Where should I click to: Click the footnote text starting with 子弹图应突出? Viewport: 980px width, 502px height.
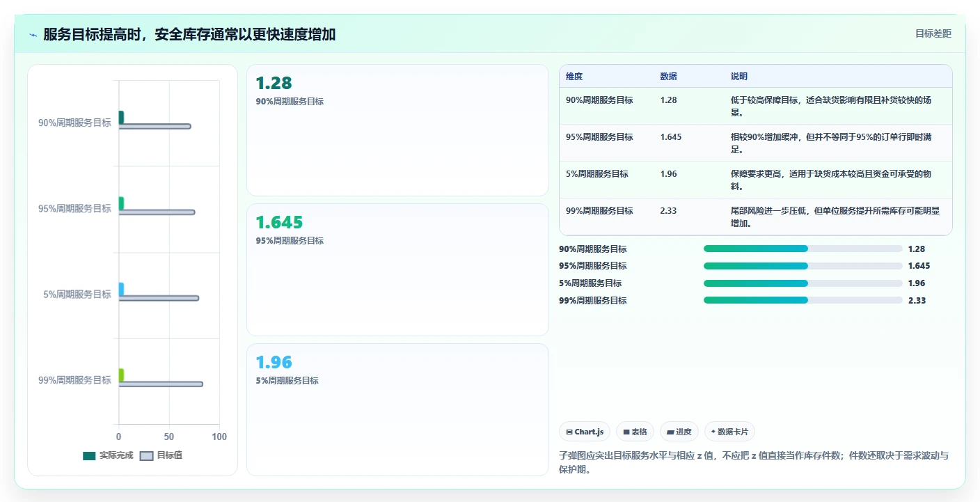(x=754, y=462)
